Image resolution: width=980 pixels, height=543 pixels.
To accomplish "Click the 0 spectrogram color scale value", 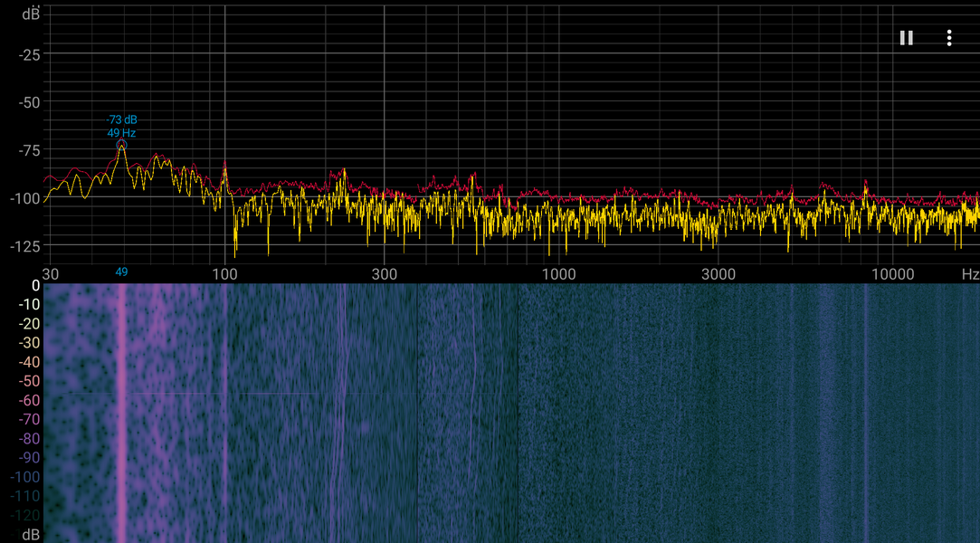I will tap(35, 286).
